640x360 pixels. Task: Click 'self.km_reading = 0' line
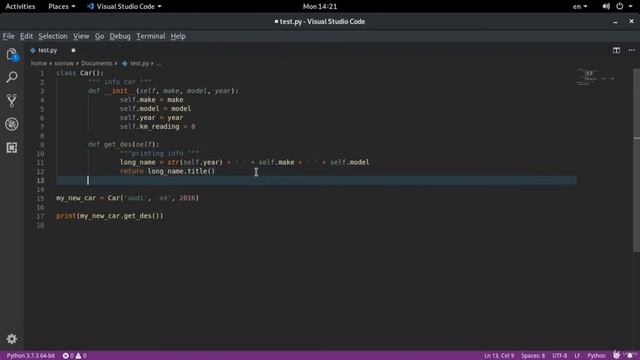[158, 127]
